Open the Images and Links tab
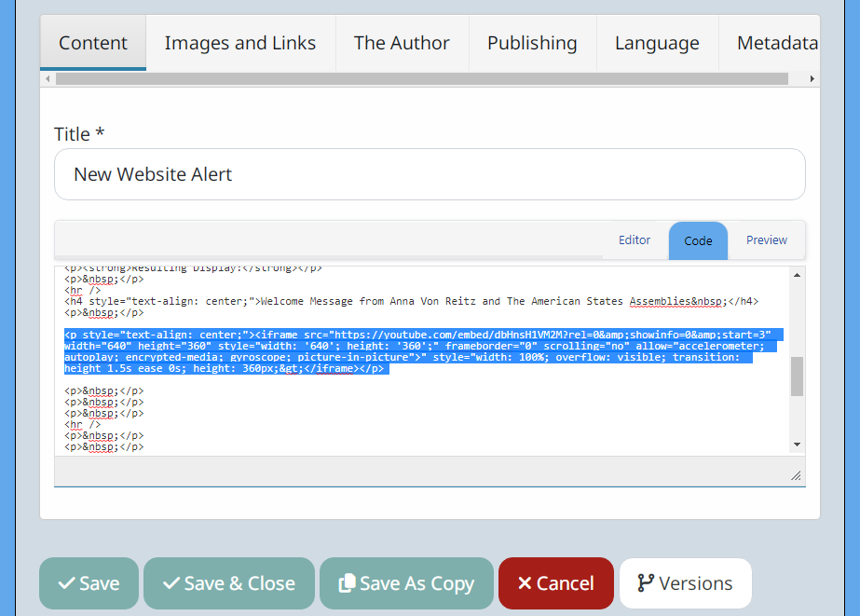Viewport: 860px width, 616px height. click(x=240, y=43)
